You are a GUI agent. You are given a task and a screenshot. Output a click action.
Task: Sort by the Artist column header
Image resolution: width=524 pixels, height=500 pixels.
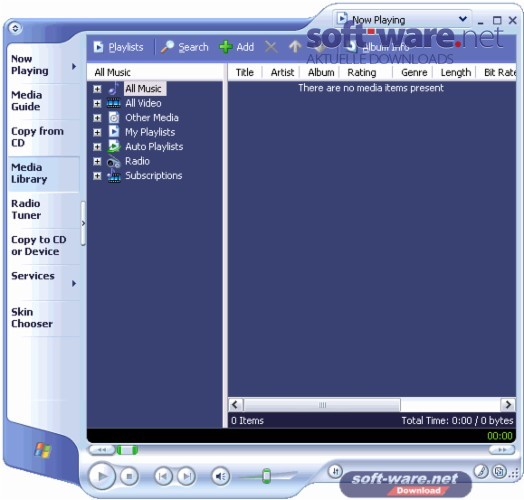coord(282,72)
